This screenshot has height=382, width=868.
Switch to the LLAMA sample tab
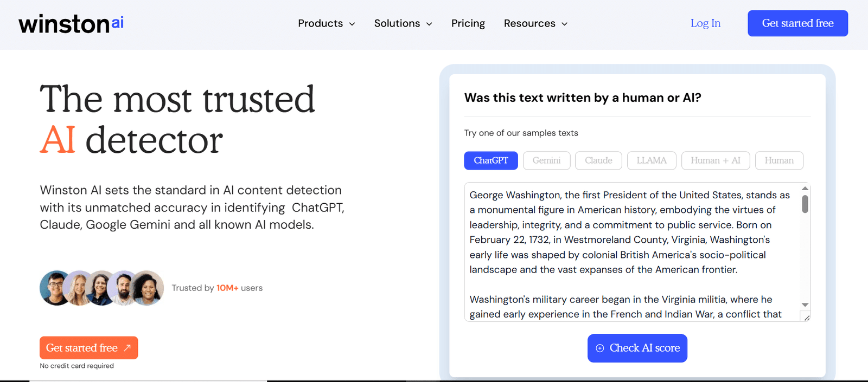(652, 160)
